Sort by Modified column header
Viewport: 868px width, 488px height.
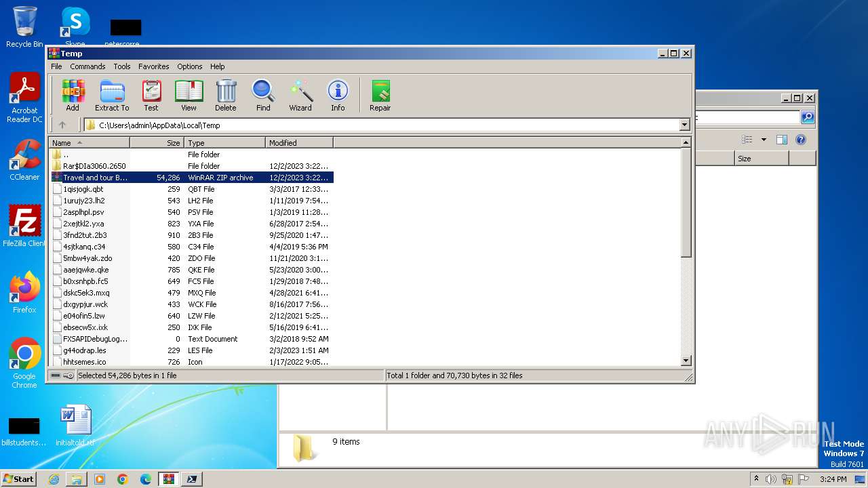click(300, 143)
